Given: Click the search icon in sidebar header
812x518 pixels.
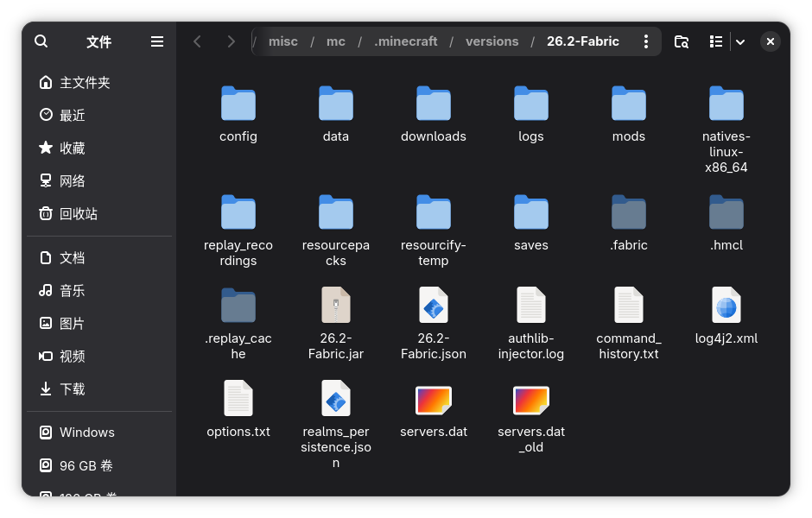Looking at the screenshot, I should [x=41, y=41].
